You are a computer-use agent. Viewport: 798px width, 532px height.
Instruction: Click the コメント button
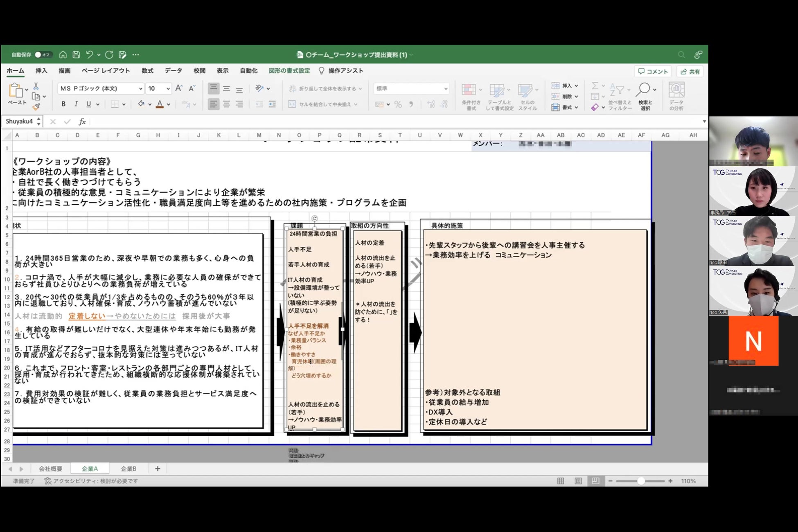click(x=653, y=71)
